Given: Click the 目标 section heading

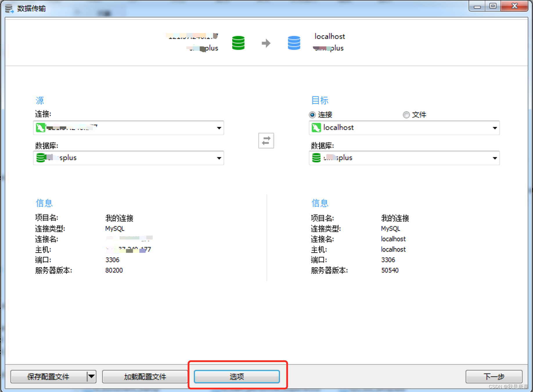Looking at the screenshot, I should [x=320, y=100].
